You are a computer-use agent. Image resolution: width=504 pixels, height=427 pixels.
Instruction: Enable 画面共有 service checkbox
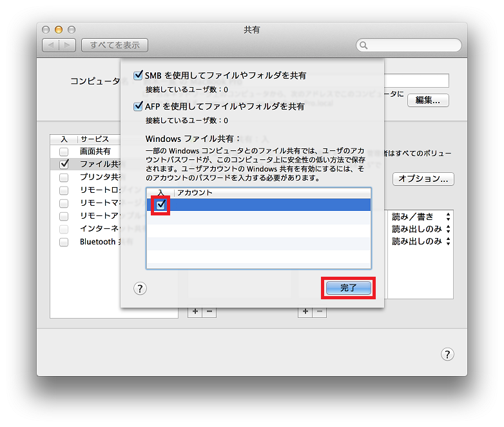[64, 152]
